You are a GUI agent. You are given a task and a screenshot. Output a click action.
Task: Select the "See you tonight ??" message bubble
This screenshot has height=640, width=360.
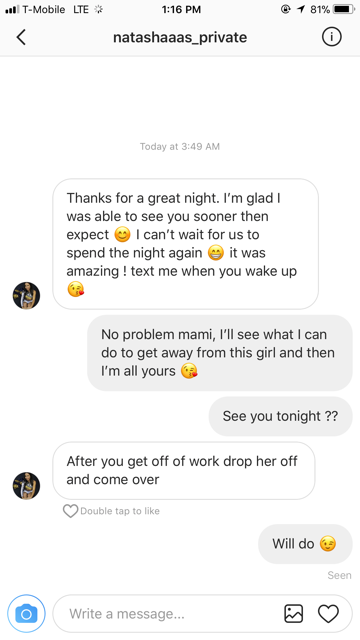[280, 416]
